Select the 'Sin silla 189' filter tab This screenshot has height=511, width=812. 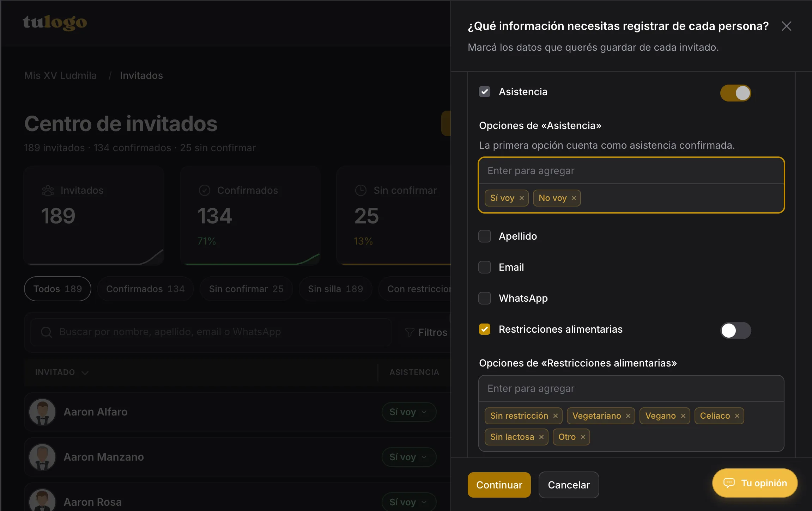click(335, 289)
